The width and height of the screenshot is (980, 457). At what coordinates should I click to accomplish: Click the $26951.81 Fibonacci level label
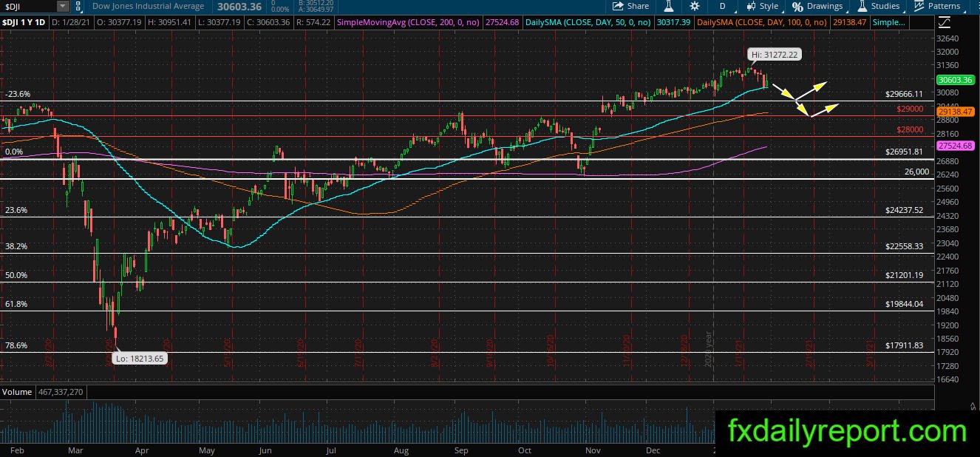click(904, 152)
